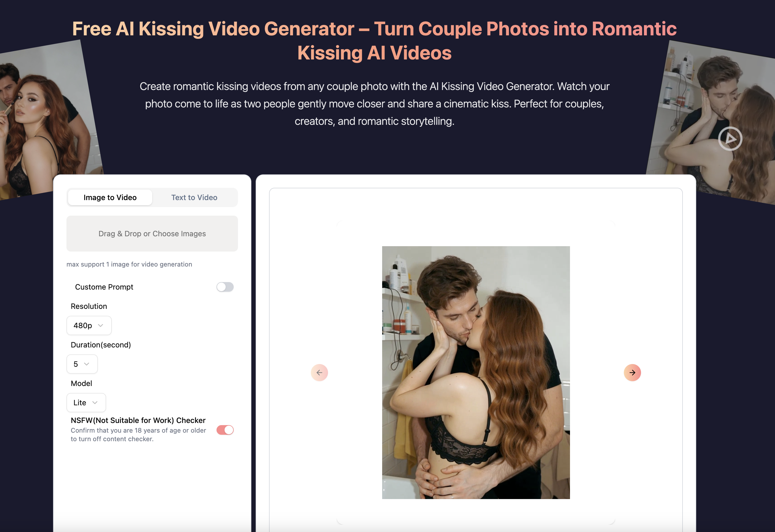
Task: Click the 'Create romantic kissing videos' description paragraph
Action: [374, 104]
